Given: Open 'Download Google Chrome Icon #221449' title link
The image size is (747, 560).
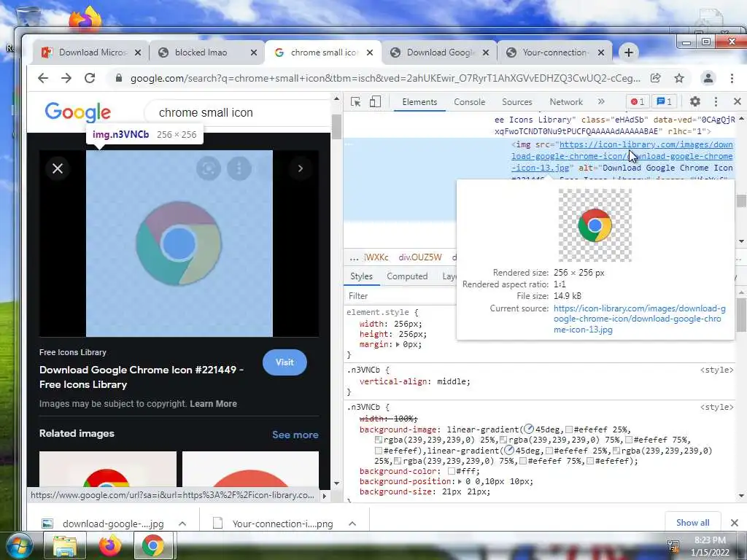Looking at the screenshot, I should [x=142, y=377].
